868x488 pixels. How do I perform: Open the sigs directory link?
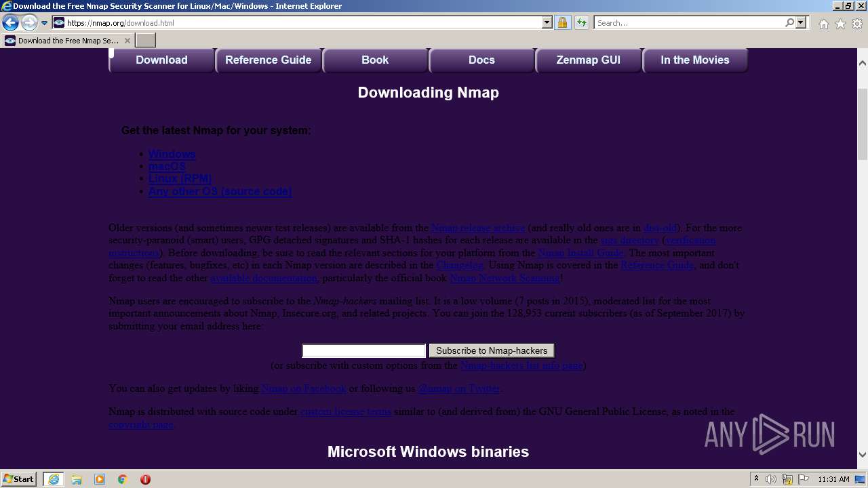[630, 241]
